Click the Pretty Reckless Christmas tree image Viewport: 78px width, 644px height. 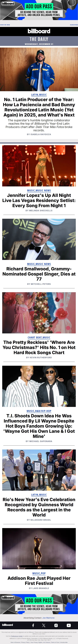pyautogui.click(x=39, y=312)
